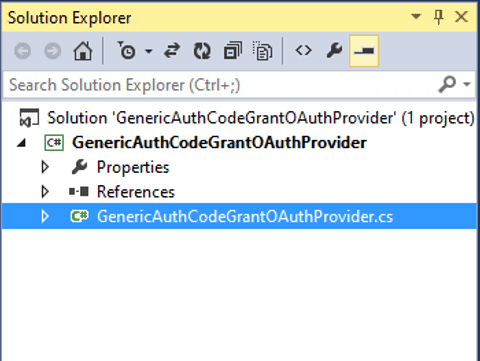Toggle the auto hide pin
The image size is (480, 361).
439,17
